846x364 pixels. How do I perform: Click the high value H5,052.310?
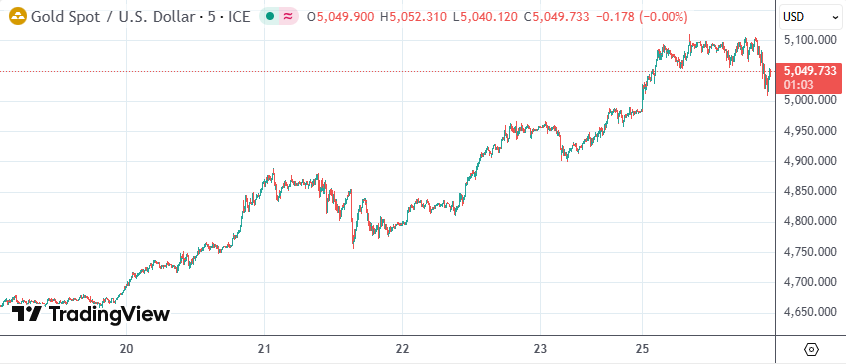coord(413,17)
